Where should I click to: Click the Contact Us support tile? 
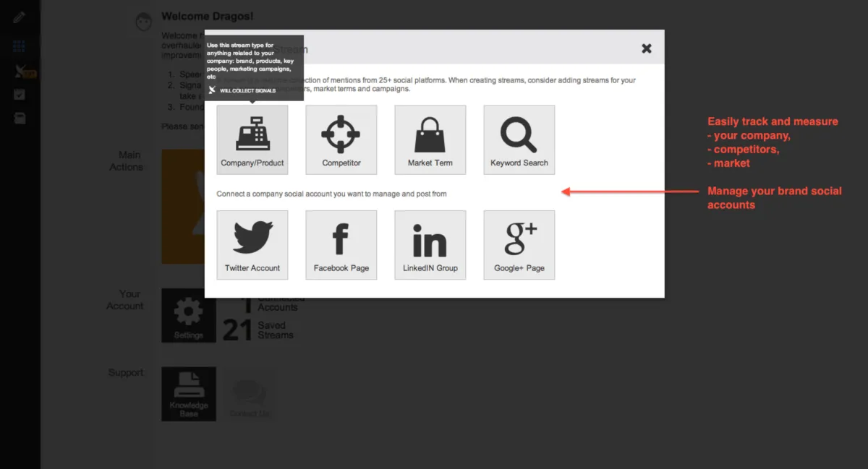(250, 394)
